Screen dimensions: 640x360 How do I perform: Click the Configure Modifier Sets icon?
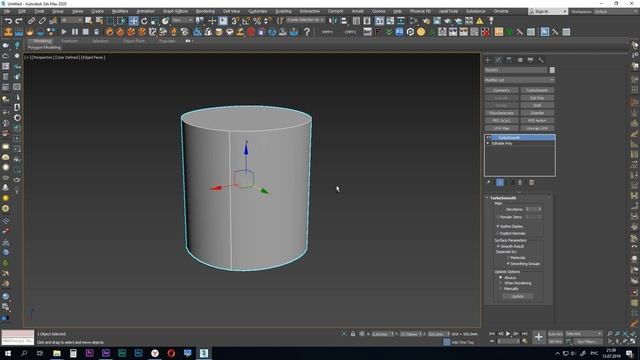(x=531, y=182)
